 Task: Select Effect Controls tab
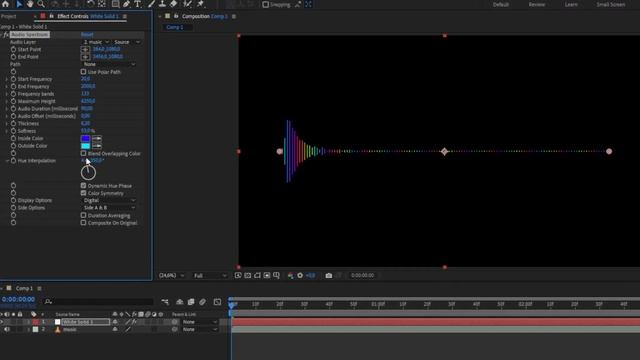[87, 16]
